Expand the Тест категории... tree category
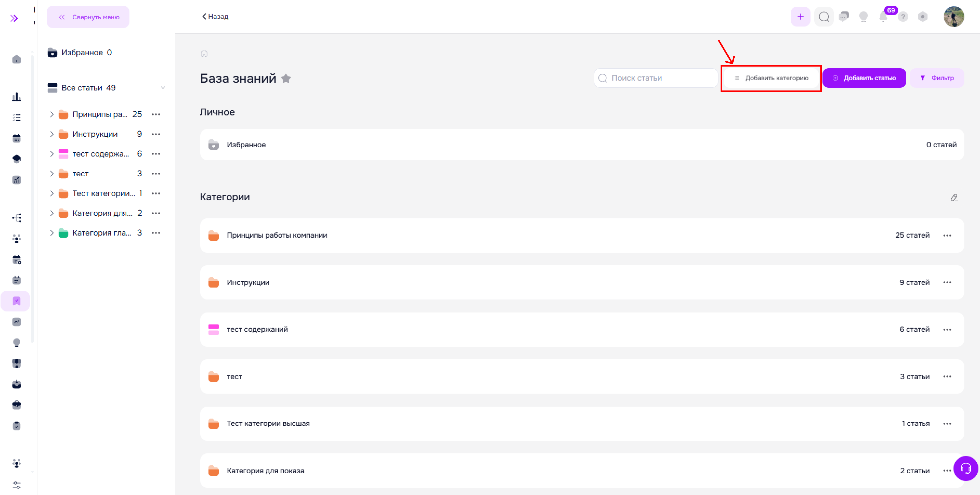The height and width of the screenshot is (495, 980). click(52, 193)
